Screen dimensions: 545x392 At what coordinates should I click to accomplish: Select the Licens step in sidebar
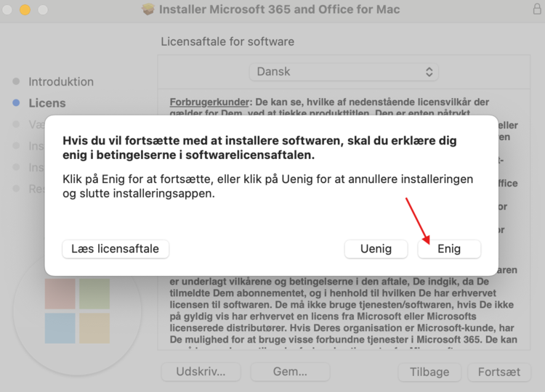click(47, 103)
